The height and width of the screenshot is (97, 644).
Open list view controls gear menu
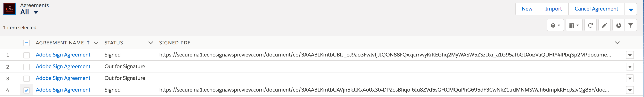click(555, 25)
